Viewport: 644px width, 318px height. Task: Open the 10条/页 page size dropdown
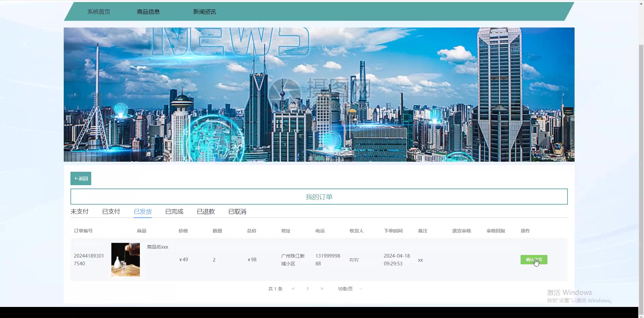[350, 289]
